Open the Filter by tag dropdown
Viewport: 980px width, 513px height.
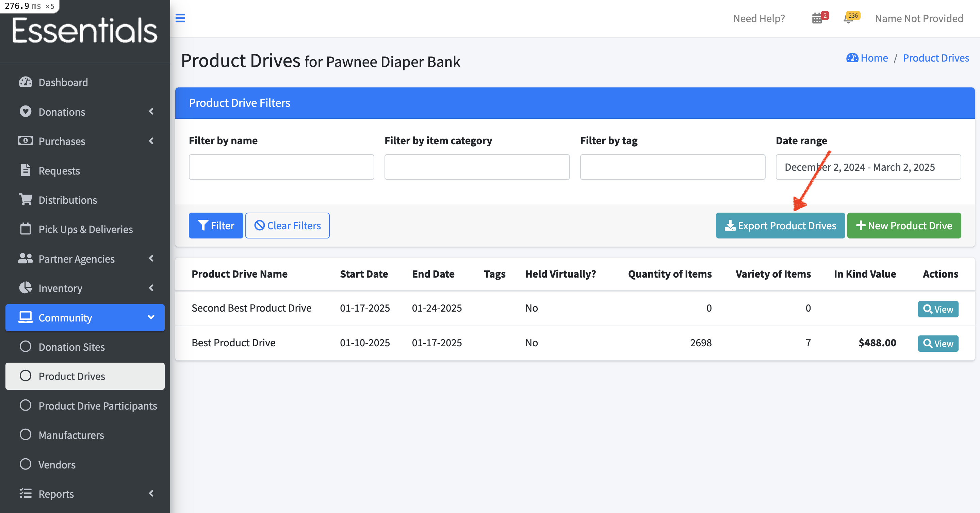pyautogui.click(x=673, y=167)
